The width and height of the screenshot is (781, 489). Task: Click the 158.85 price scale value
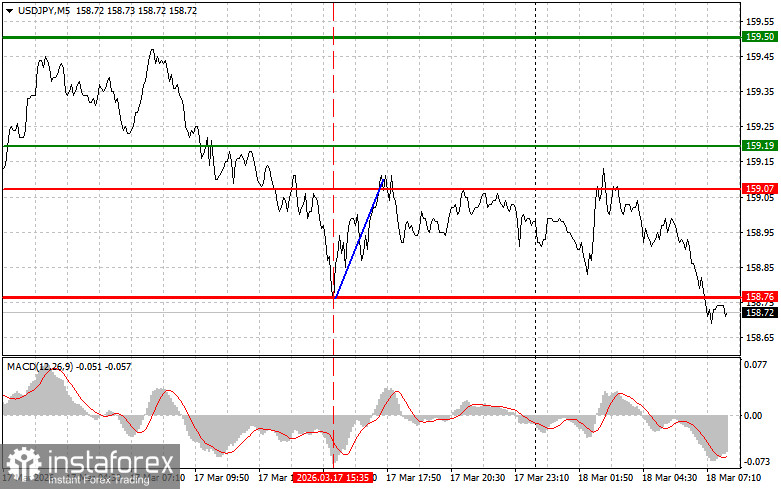(x=760, y=268)
